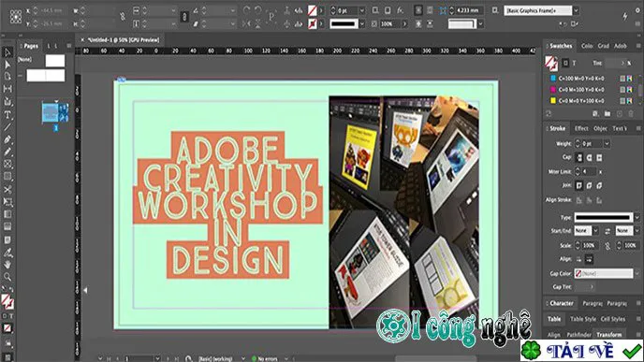Open stroke style dropdown in control bar
The image size is (644, 362).
click(x=362, y=23)
